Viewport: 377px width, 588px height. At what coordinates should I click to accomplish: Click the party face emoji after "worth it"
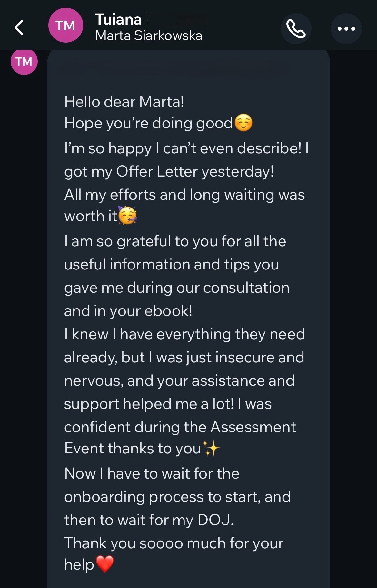coord(127,215)
